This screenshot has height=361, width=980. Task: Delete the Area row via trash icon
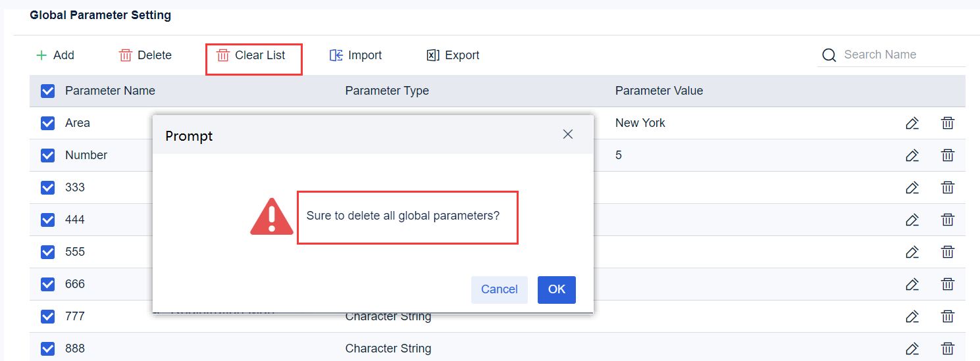pyautogui.click(x=948, y=123)
